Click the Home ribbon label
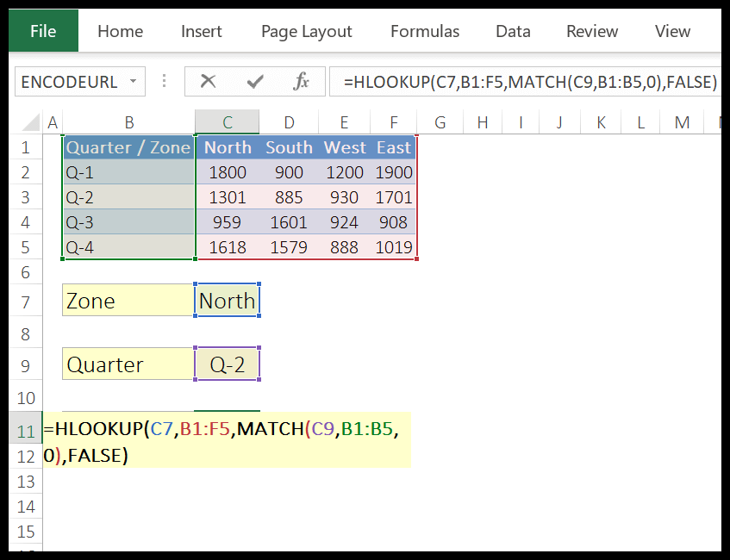Image resolution: width=730 pixels, height=560 pixels. [120, 31]
